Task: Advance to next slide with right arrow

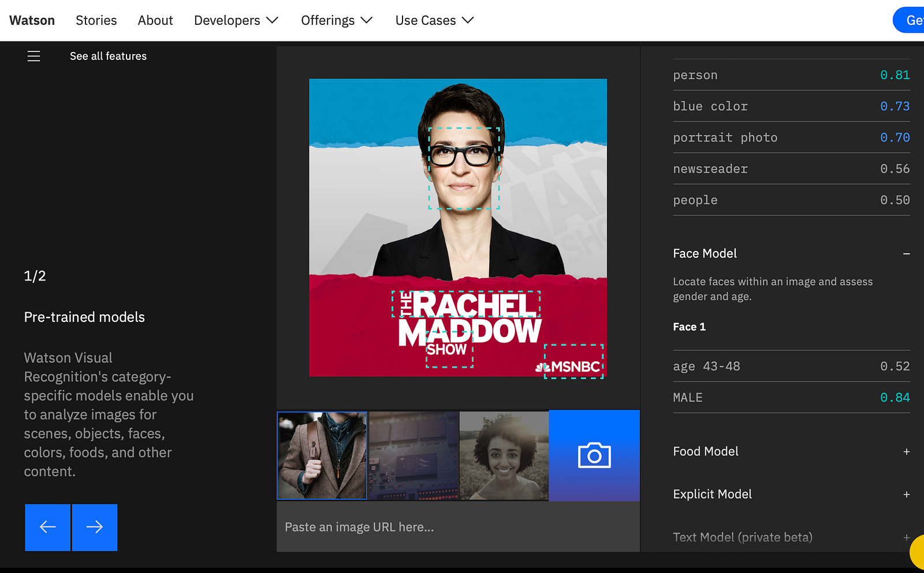Action: coord(95,527)
